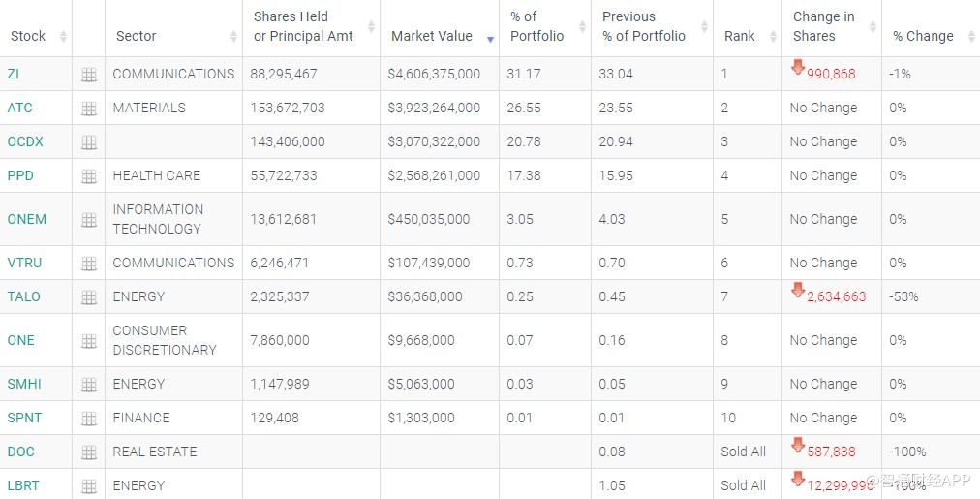
Task: Open the SPNT stock link
Action: point(24,418)
